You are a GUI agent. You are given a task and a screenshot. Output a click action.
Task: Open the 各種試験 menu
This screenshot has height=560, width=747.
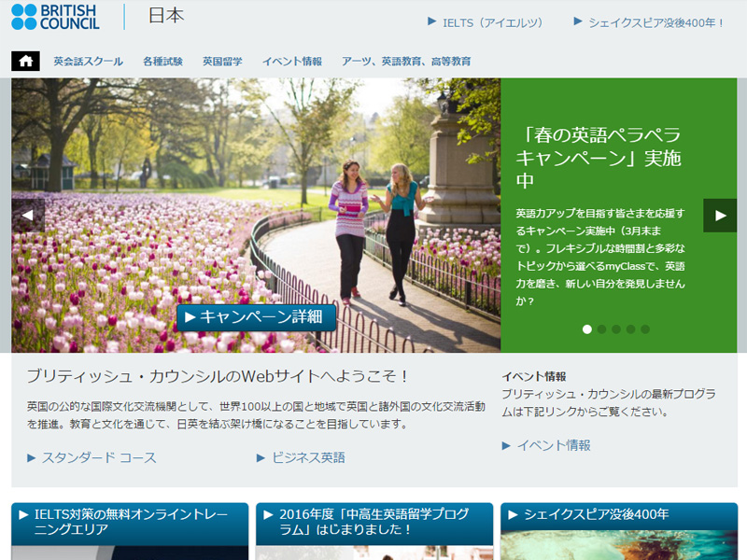point(162,62)
